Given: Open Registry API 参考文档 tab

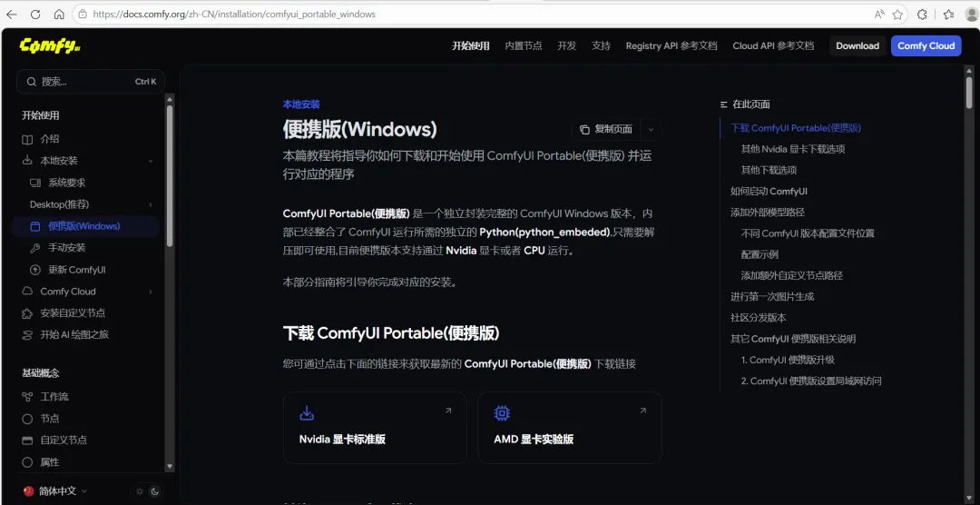Looking at the screenshot, I should [x=671, y=45].
